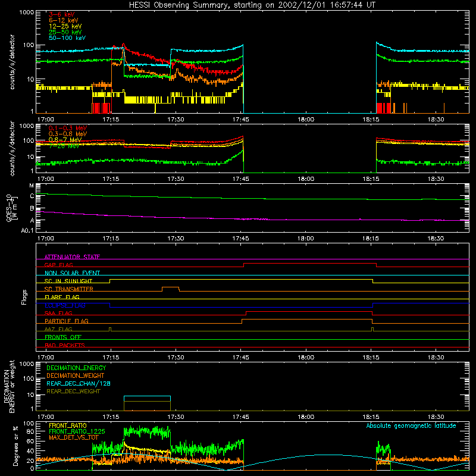Click the 17:15 tick under the Flags panel
The width and height of the screenshot is (476, 476).
(x=111, y=358)
